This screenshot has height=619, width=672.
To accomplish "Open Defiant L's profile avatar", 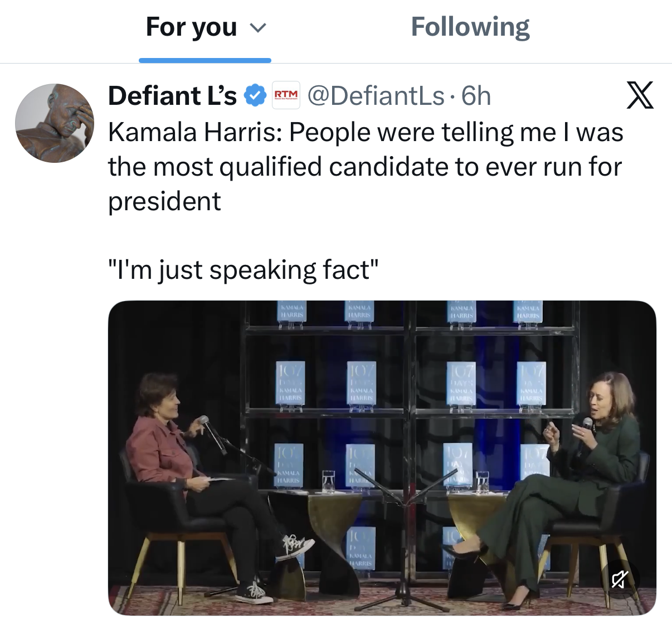I will point(55,123).
